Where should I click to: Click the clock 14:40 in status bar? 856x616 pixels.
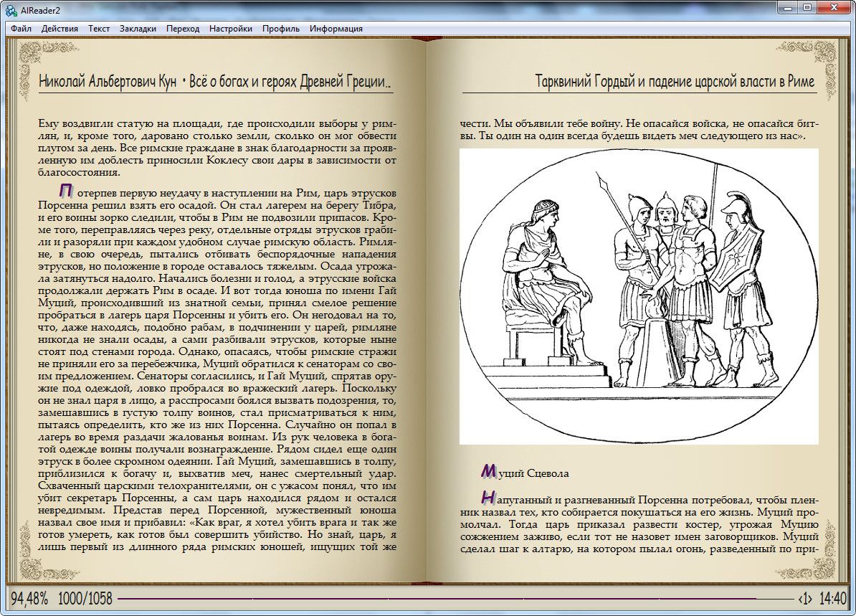point(832,599)
